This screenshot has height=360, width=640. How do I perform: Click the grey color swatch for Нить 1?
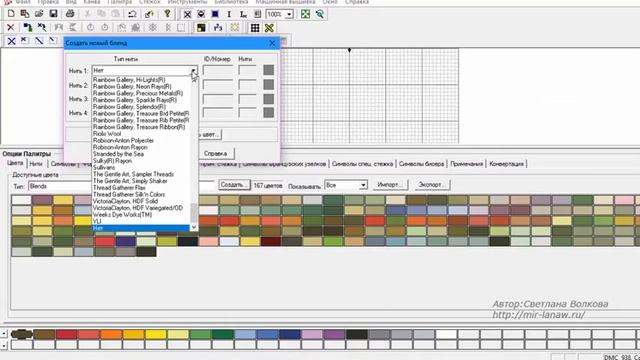(x=269, y=70)
